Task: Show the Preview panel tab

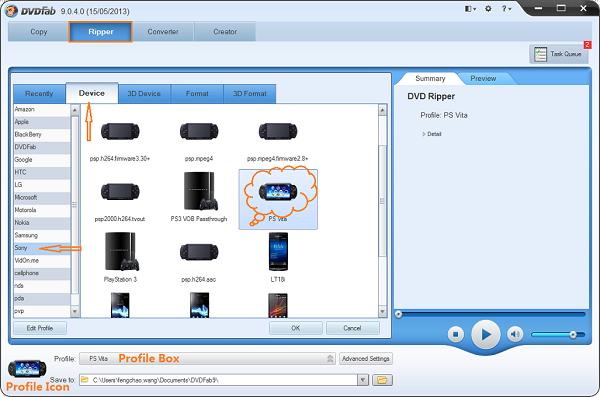Action: coord(483,78)
